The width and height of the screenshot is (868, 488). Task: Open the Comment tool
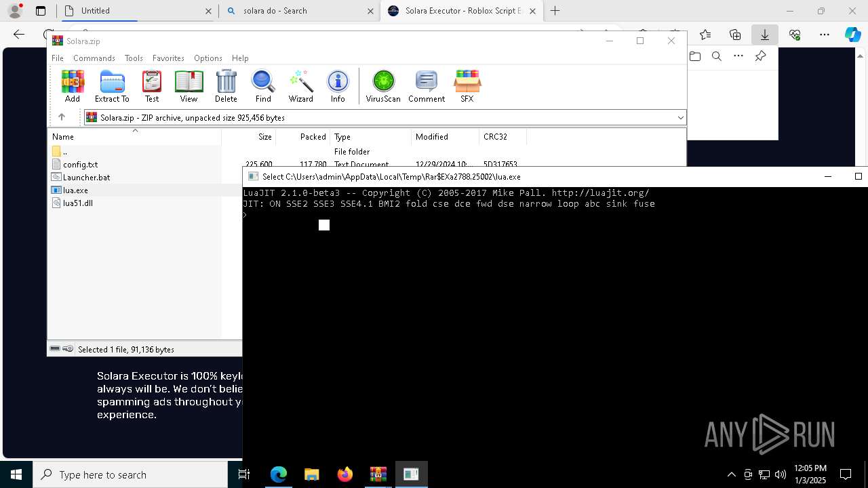[x=427, y=86]
